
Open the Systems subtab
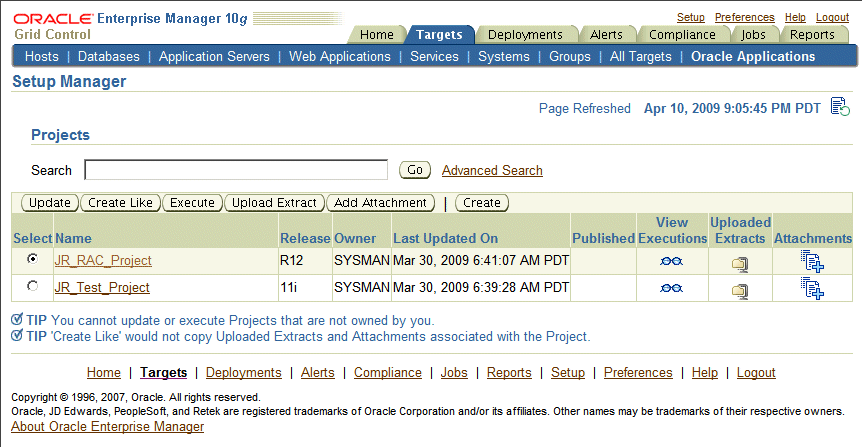click(504, 57)
